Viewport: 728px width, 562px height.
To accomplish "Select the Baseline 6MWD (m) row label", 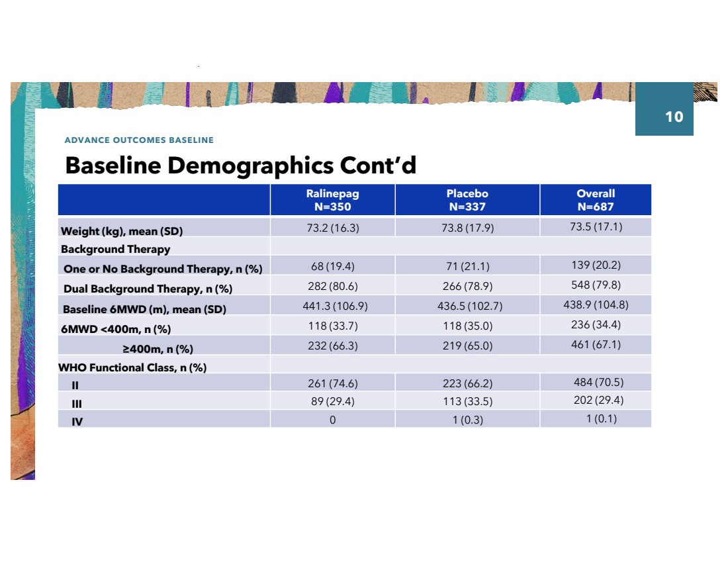I will pos(144,309).
